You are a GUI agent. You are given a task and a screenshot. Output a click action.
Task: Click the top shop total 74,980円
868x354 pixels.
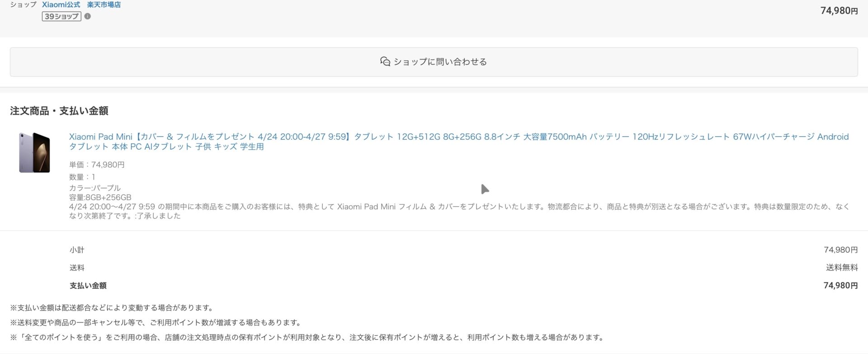click(x=839, y=11)
